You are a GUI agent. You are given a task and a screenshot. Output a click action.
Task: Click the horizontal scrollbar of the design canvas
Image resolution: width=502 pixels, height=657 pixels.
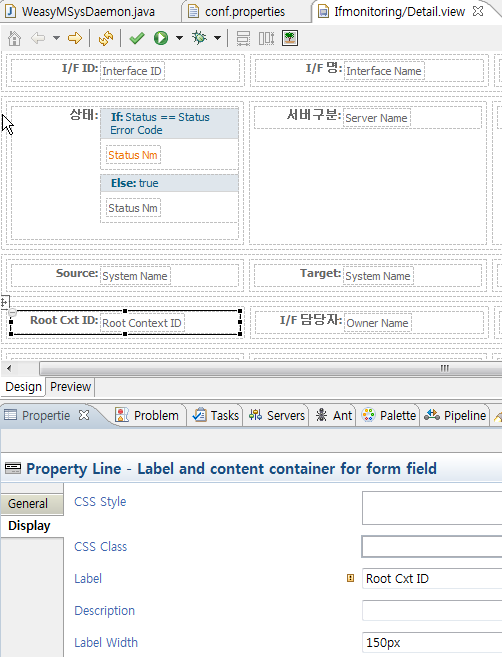pyautogui.click(x=270, y=368)
